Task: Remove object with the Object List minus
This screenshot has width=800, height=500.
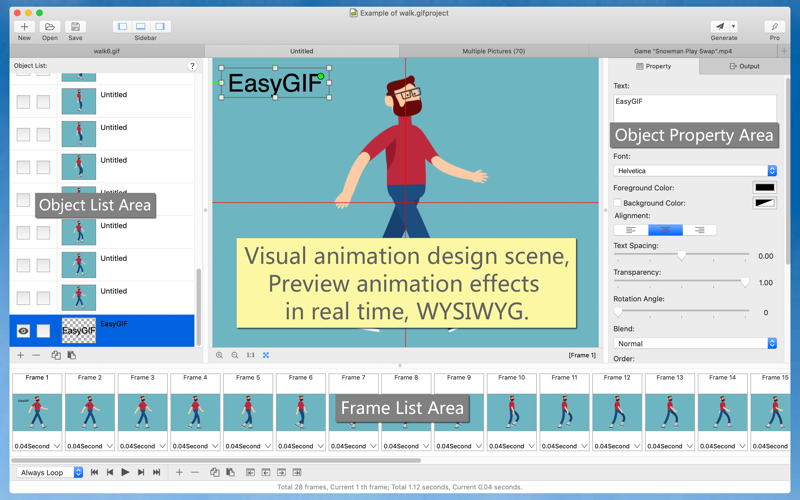Action: [36, 355]
